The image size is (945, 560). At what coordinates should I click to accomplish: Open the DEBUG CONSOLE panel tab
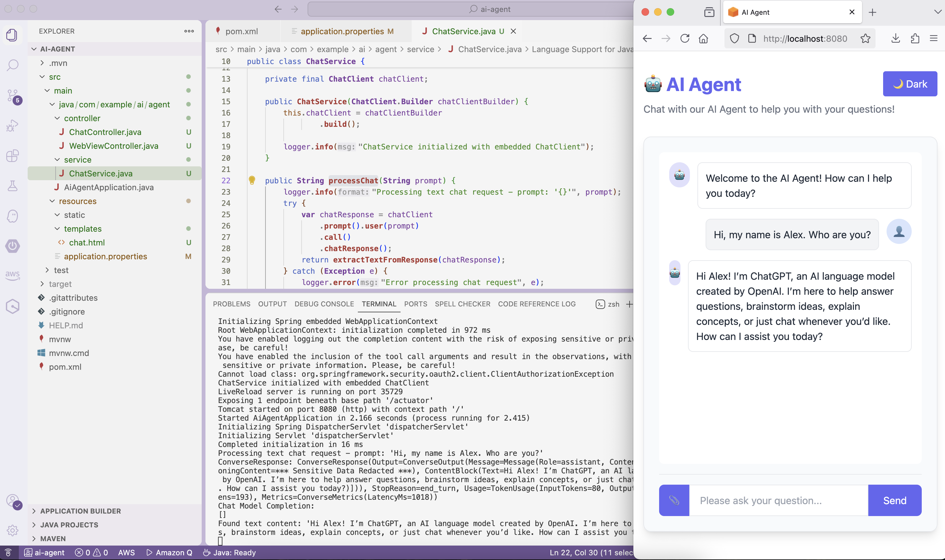[x=324, y=304]
